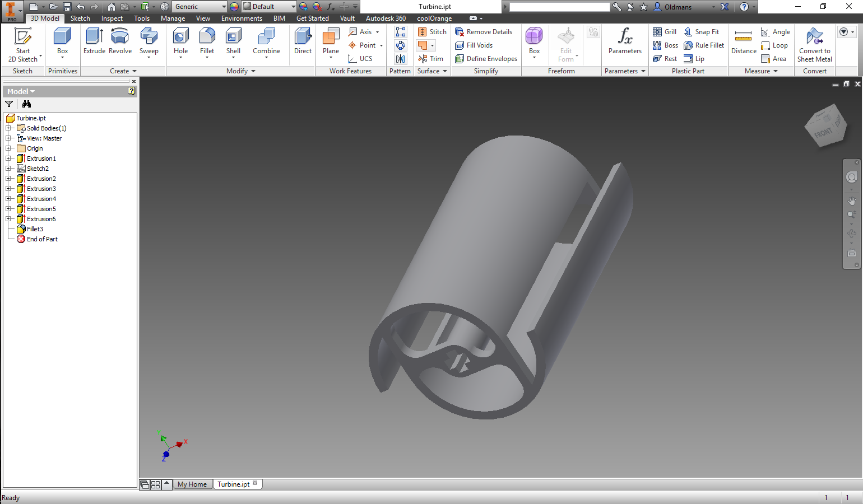The width and height of the screenshot is (863, 504).
Task: Undo the last action
Action: [81, 7]
